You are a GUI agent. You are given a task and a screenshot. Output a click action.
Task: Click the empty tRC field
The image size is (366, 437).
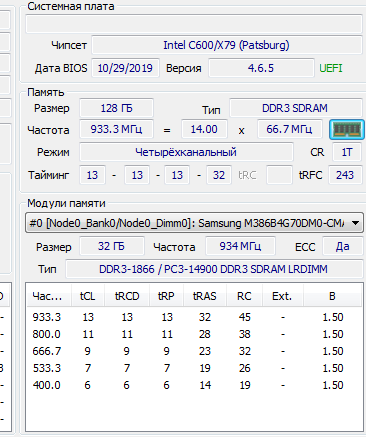pyautogui.click(x=279, y=175)
